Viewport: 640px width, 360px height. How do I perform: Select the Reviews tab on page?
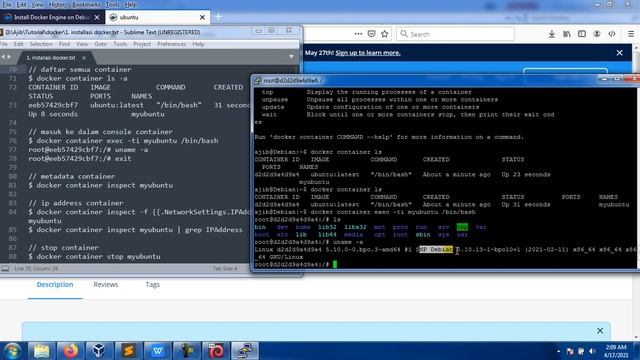click(x=106, y=284)
